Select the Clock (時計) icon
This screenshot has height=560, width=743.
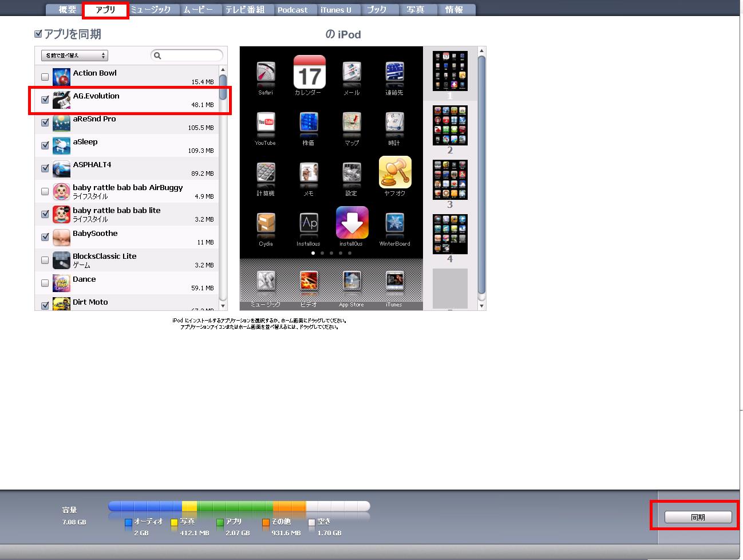click(x=394, y=125)
